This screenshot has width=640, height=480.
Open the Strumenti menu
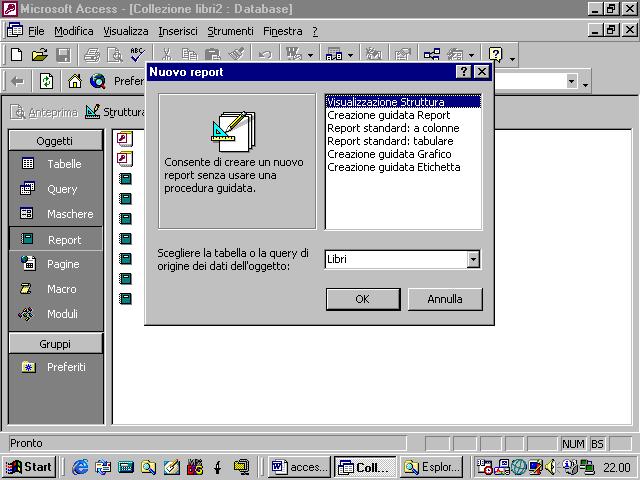(x=230, y=31)
